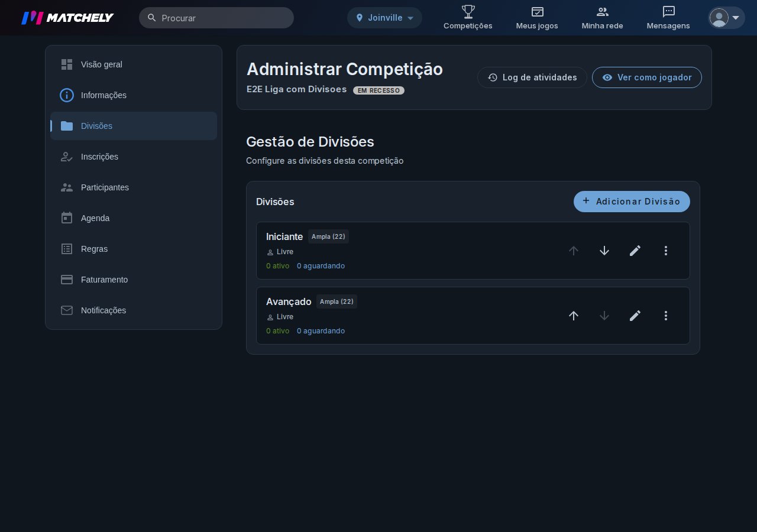757x532 pixels.
Task: Click the Avançado division name
Action: pos(289,301)
